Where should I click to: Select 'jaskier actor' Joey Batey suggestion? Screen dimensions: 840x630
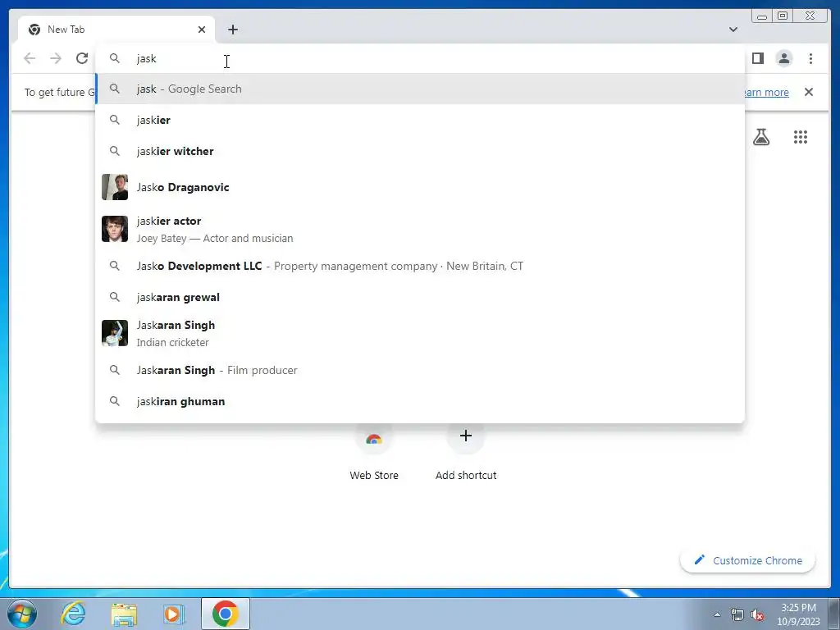click(x=420, y=230)
